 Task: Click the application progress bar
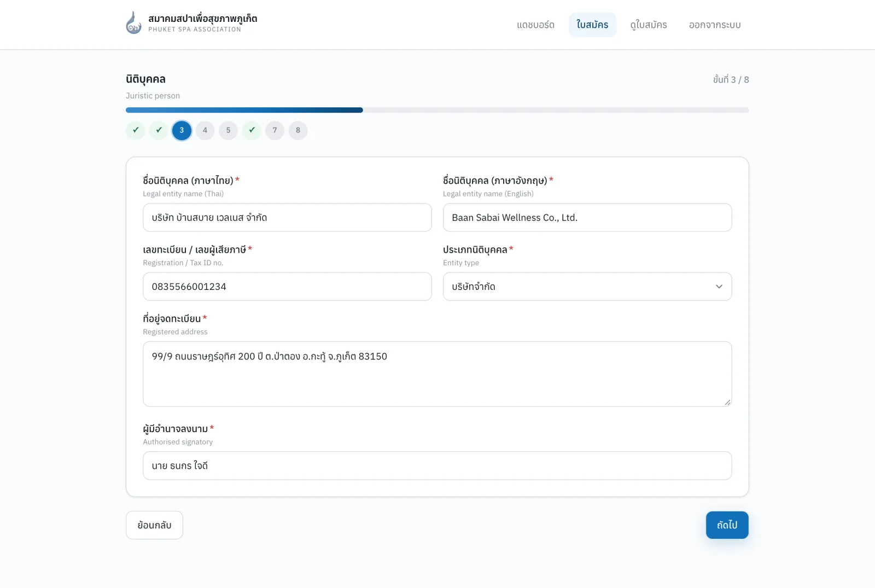pos(437,110)
